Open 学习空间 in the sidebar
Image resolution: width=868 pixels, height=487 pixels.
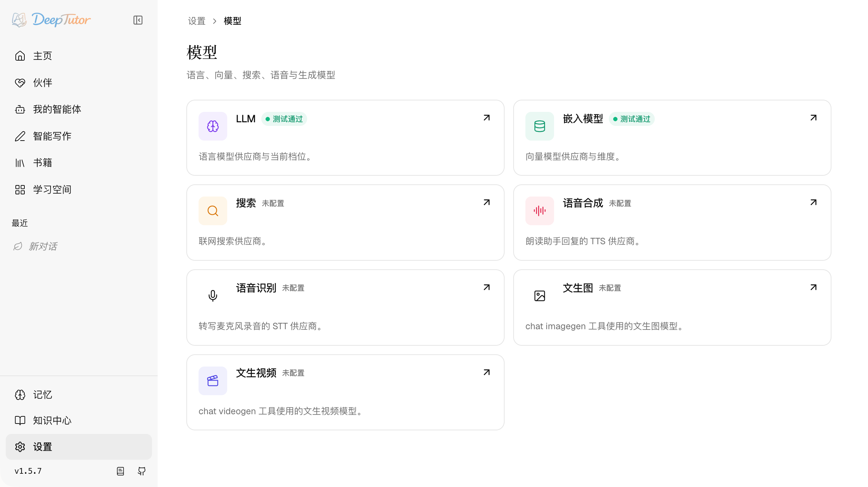pos(79,190)
